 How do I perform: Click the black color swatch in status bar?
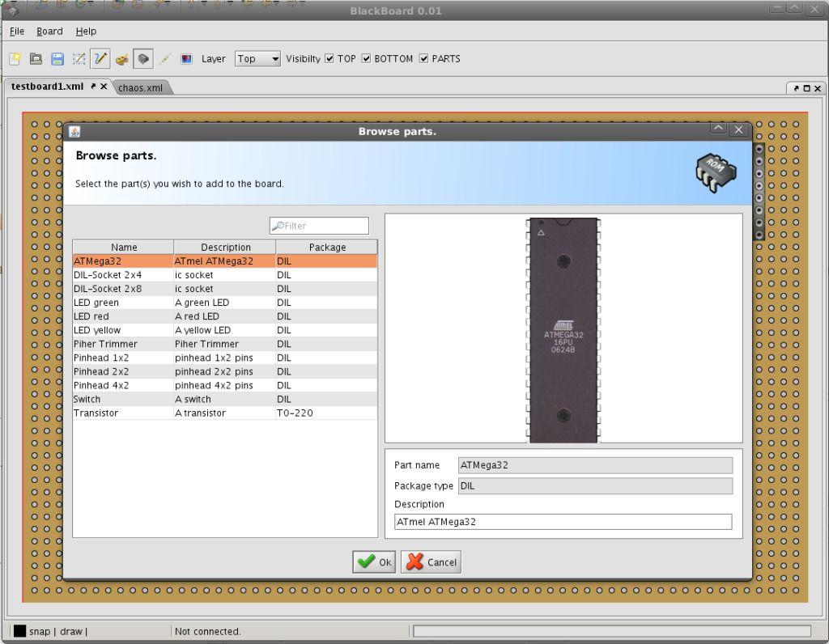(19, 631)
